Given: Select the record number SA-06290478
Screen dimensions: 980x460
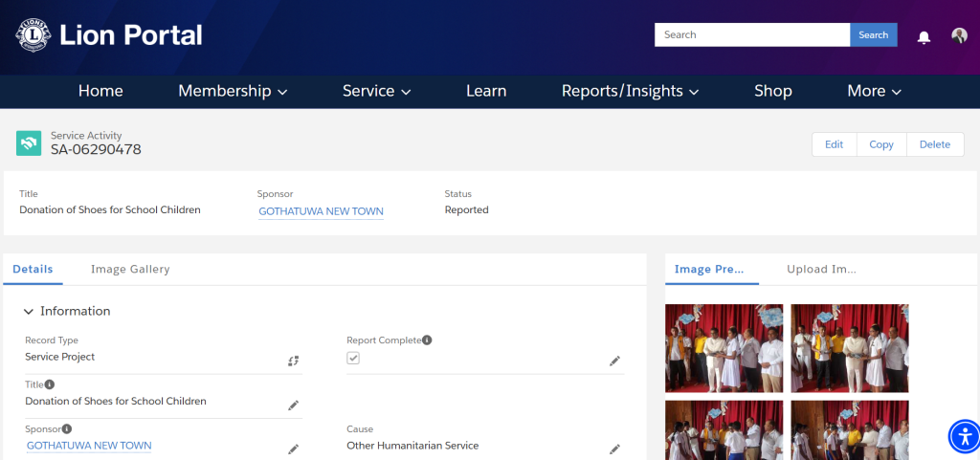Looking at the screenshot, I should click(96, 150).
